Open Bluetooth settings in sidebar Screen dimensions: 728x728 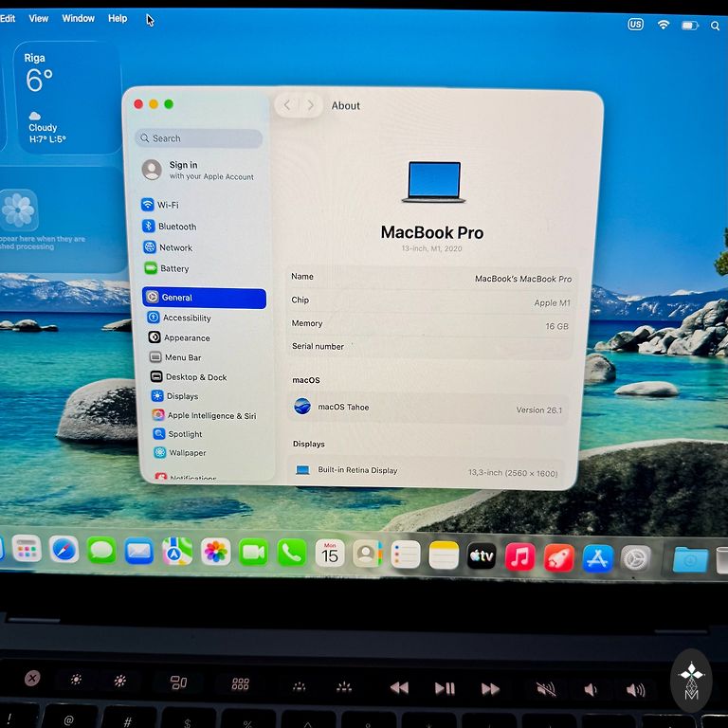coord(176,227)
